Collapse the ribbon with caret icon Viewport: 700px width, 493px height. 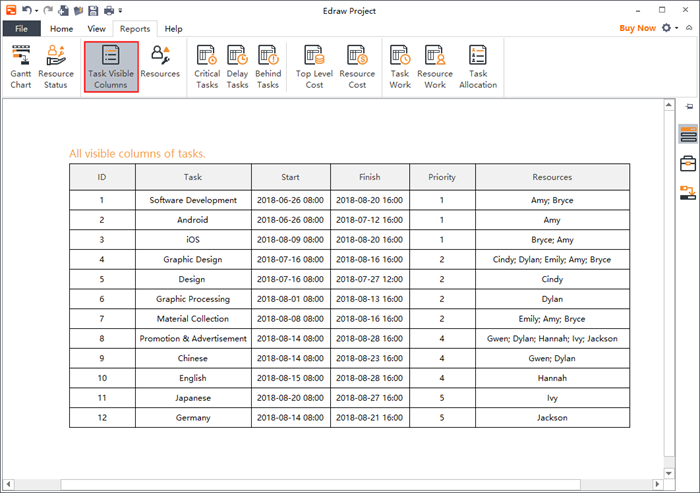tap(689, 28)
